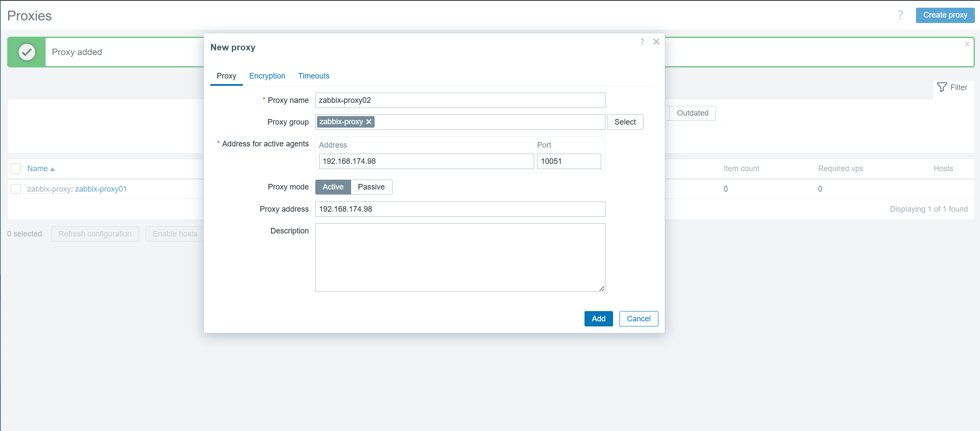The width and height of the screenshot is (980, 431).
Task: Set Proxy mode to Passive
Action: (x=371, y=187)
